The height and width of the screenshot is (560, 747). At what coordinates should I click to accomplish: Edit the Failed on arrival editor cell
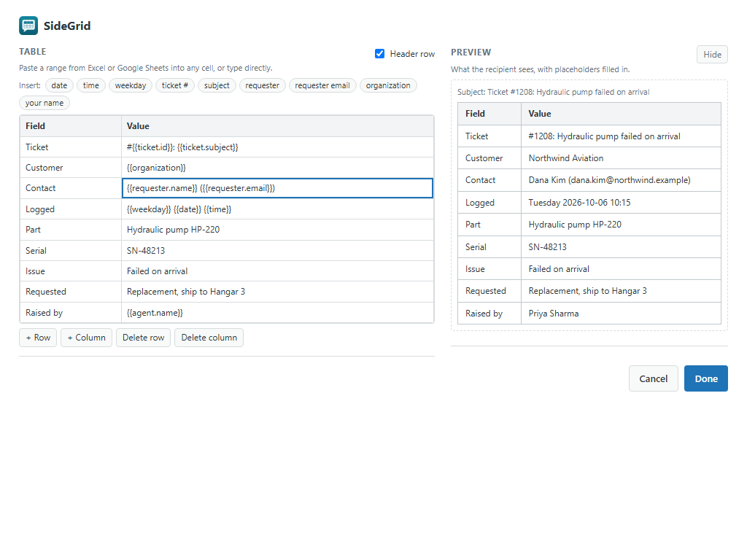click(x=277, y=271)
